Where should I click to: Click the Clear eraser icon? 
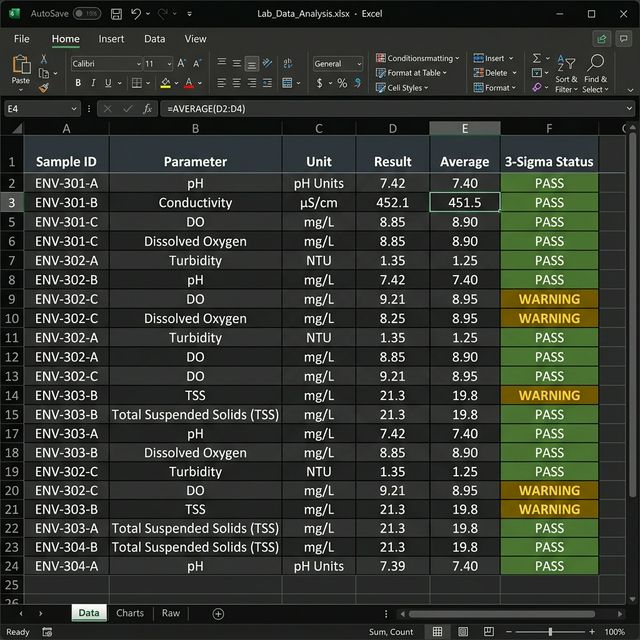(537, 87)
